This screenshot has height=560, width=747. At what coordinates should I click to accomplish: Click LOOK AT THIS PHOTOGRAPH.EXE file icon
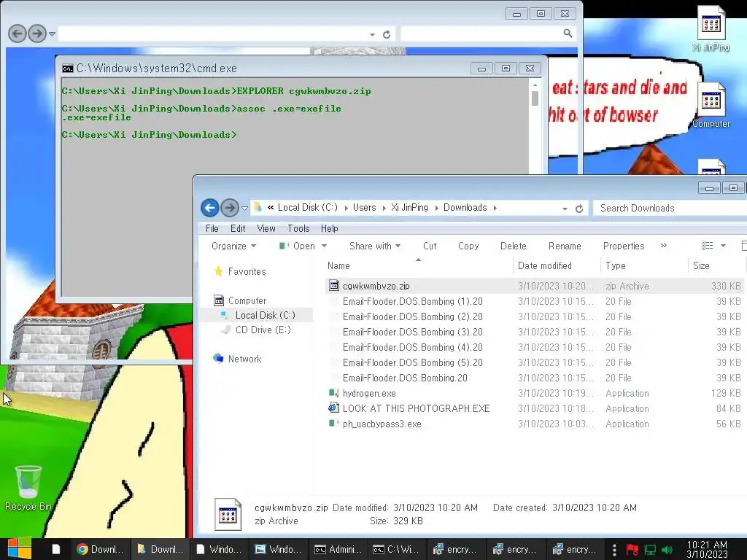coord(334,408)
